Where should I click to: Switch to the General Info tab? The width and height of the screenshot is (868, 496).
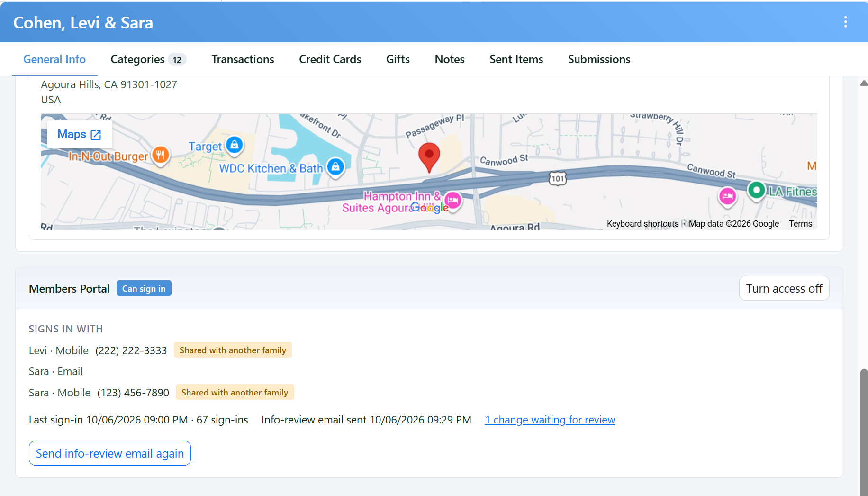pyautogui.click(x=54, y=59)
